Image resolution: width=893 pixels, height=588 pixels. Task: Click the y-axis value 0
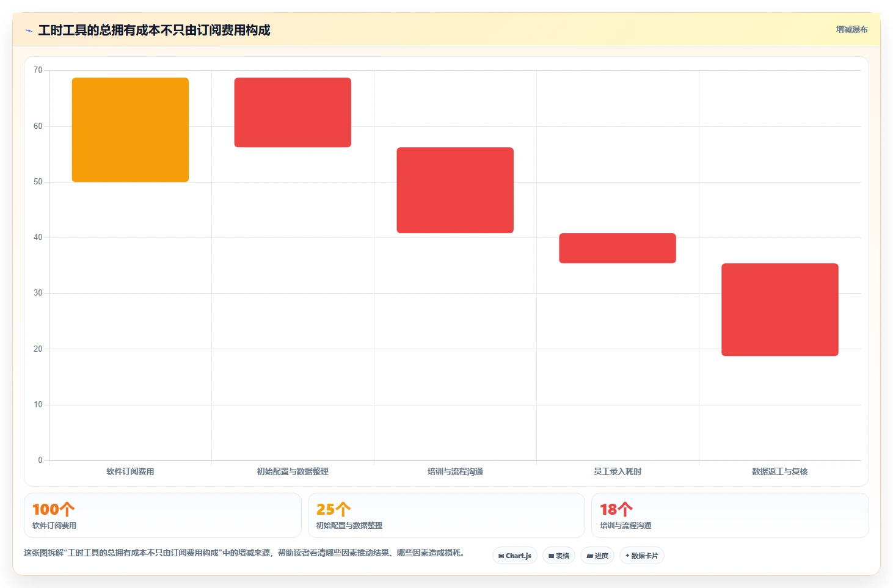pos(40,460)
